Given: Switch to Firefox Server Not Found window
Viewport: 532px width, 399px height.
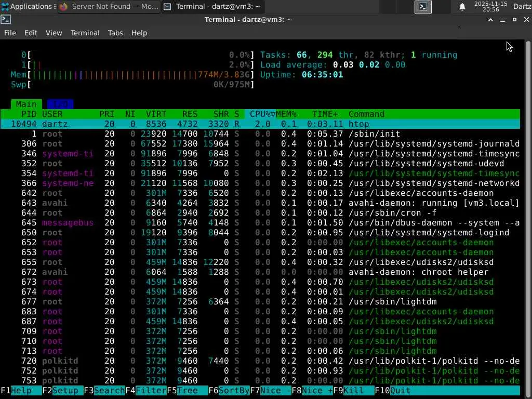Looking at the screenshot, I should [109, 6].
